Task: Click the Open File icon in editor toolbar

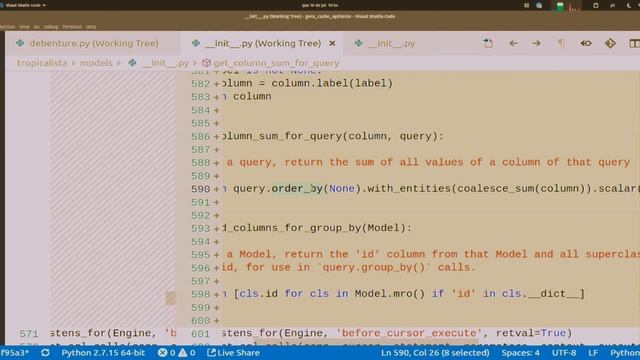Action: (488, 43)
